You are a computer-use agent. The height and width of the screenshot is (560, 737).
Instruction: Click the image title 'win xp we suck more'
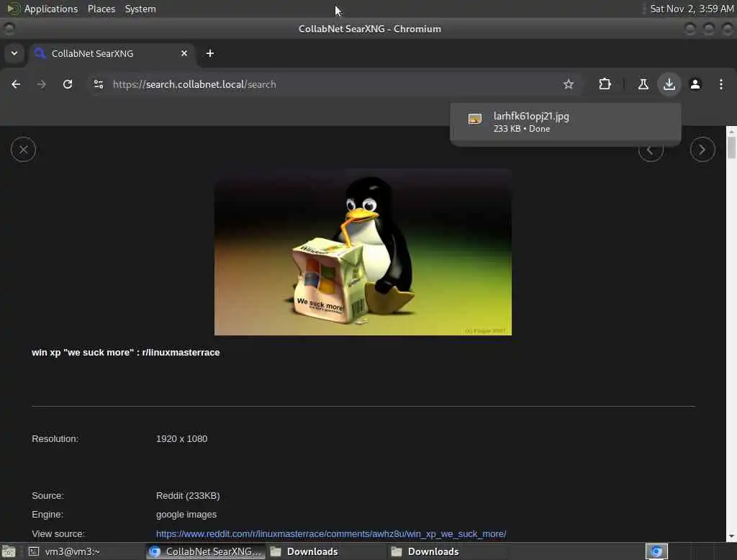click(x=125, y=352)
